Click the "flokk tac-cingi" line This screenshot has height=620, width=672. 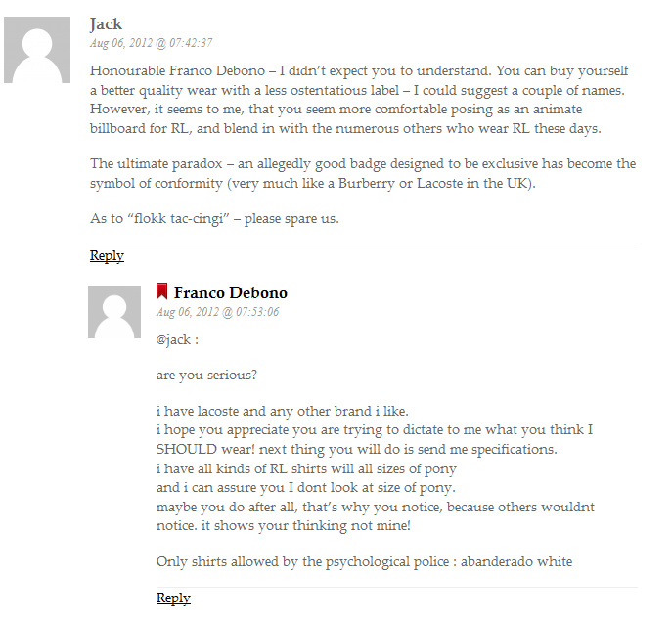coord(214,219)
